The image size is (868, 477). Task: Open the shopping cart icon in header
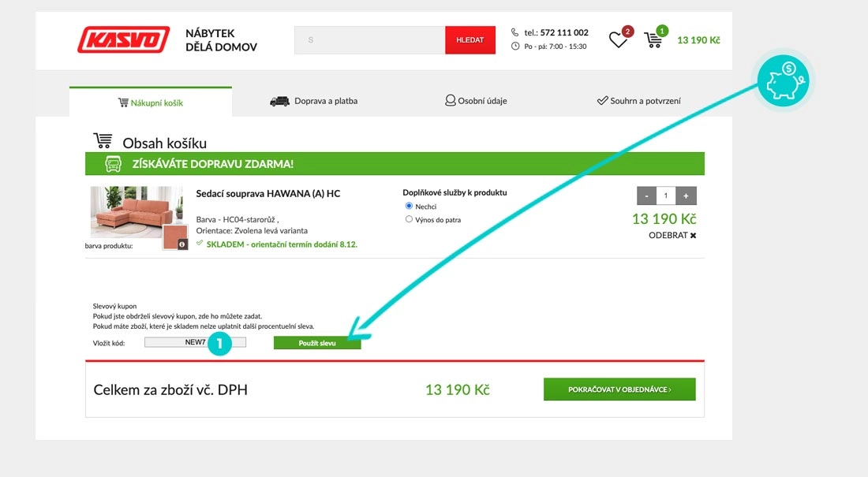click(653, 40)
